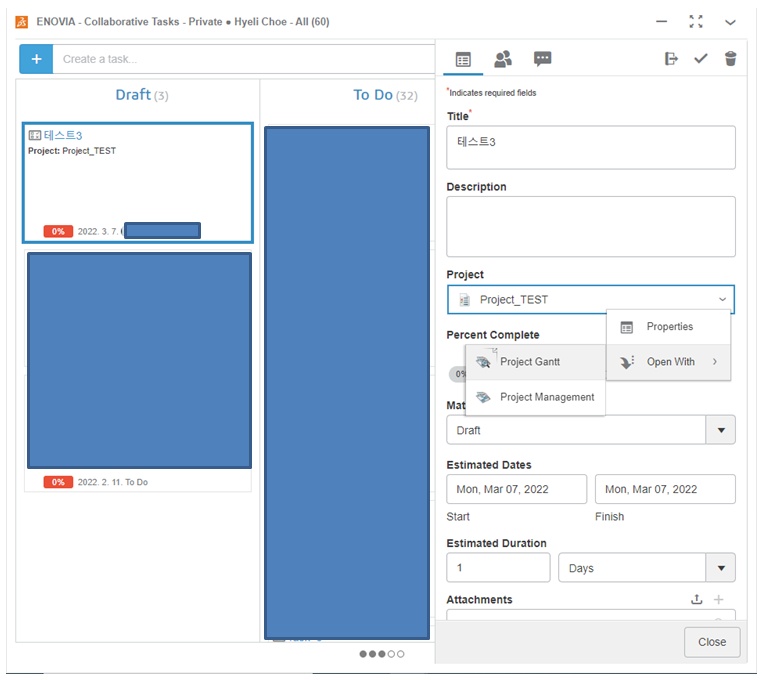Screen dimensions: 765x680
Task: Click the To Do column header
Action: pos(385,95)
